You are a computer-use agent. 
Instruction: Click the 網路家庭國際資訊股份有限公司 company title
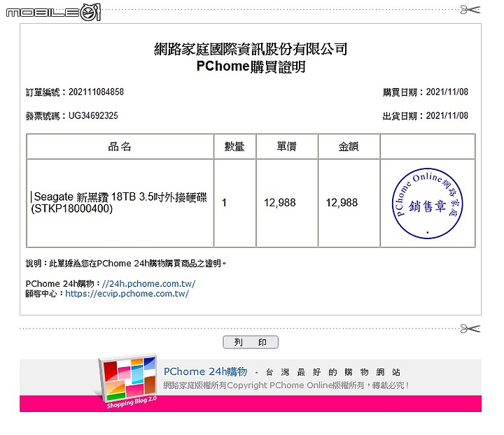tap(251, 49)
